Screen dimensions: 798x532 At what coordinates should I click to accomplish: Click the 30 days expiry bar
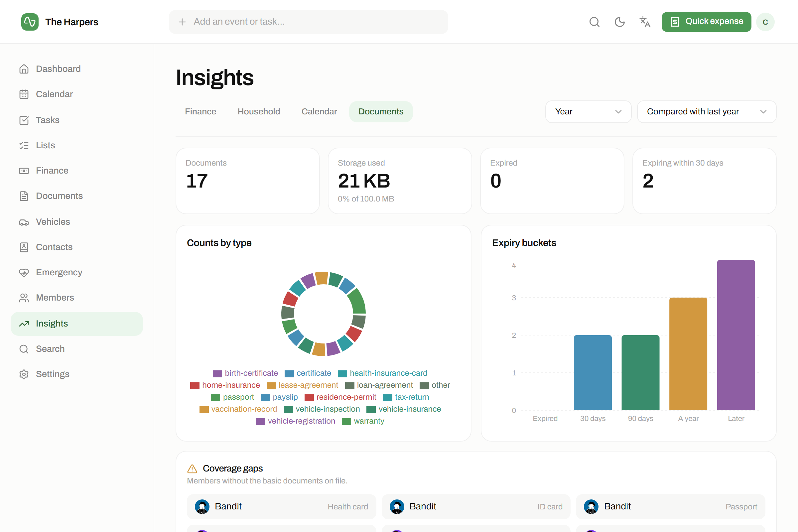(x=593, y=373)
